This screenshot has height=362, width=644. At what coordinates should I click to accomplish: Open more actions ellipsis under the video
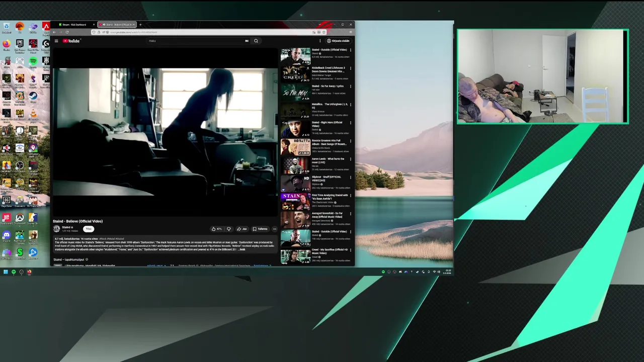pyautogui.click(x=275, y=229)
